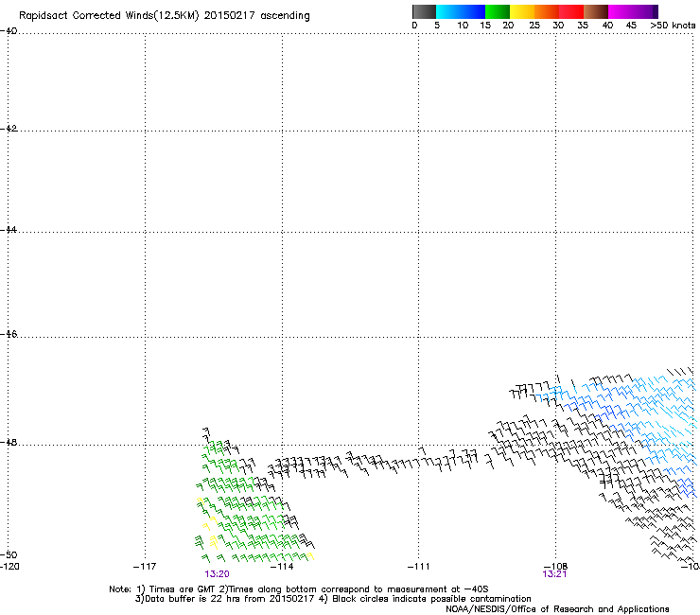Click the red 30-35 knots color swatch
Screen dimensions: 700x615
[571, 11]
